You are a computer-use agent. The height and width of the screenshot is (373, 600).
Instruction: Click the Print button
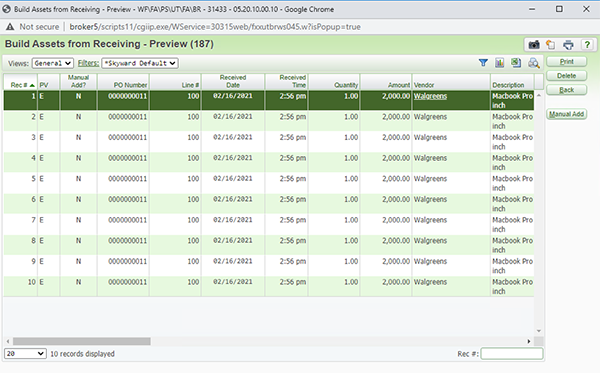[566, 62]
